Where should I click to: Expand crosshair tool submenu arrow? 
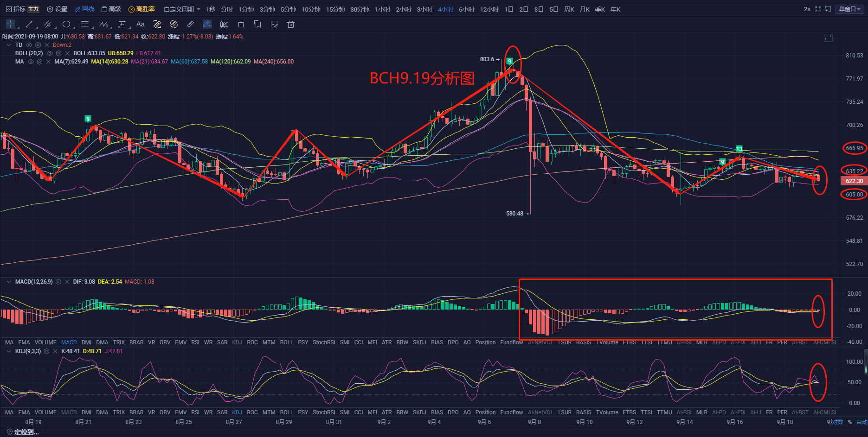point(18,28)
